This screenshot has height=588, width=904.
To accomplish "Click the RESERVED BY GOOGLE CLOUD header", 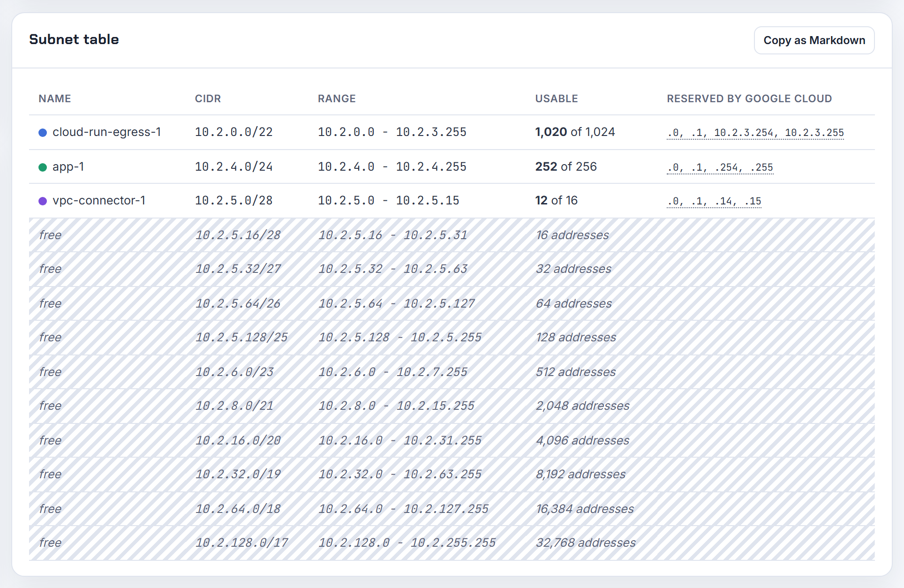I will (749, 98).
